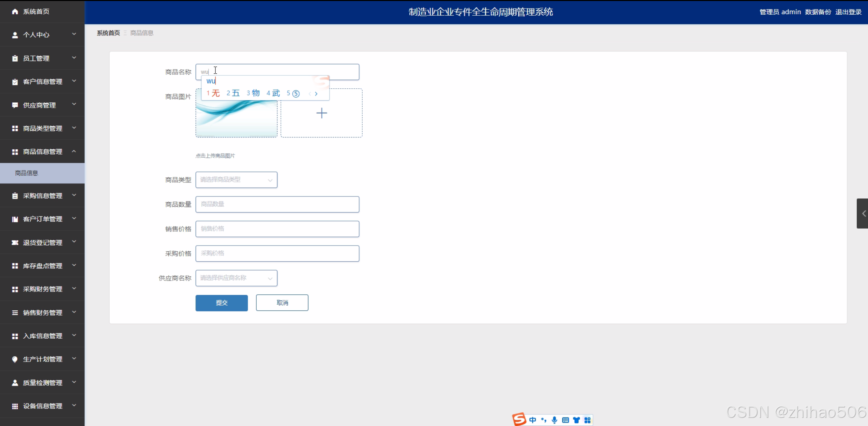Click the IME candidates next page arrow

316,94
